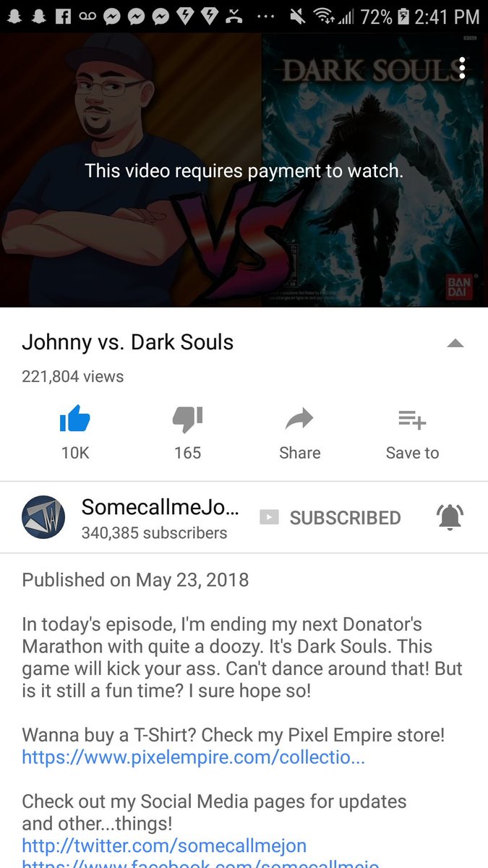Open the twitter.com/somecallmejon link
The height and width of the screenshot is (868, 488).
click(164, 845)
